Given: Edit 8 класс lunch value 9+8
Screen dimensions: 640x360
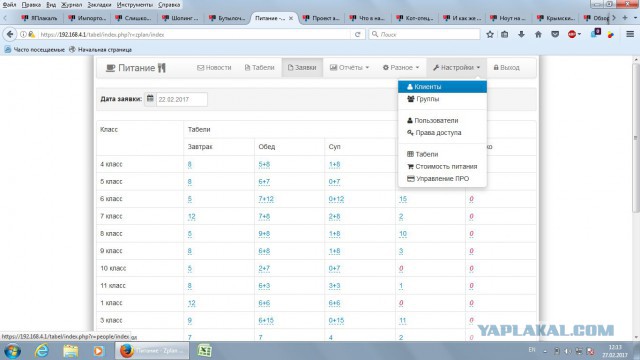Looking at the screenshot, I should point(264,234).
